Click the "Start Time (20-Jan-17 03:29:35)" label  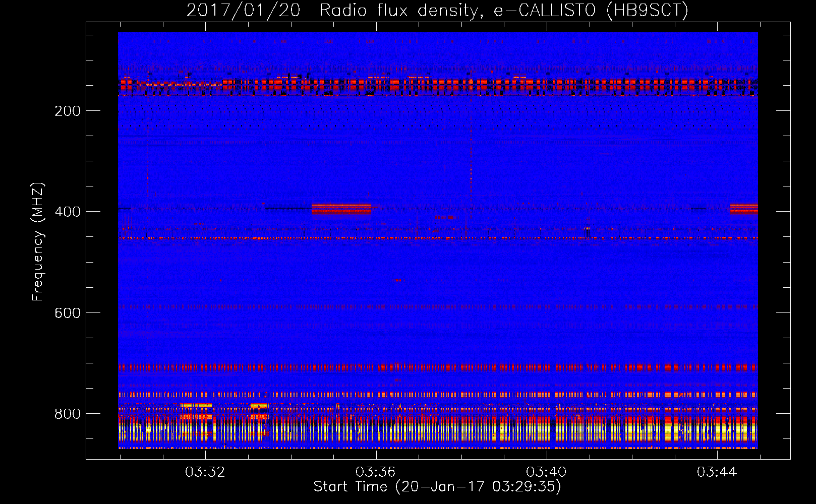click(437, 487)
